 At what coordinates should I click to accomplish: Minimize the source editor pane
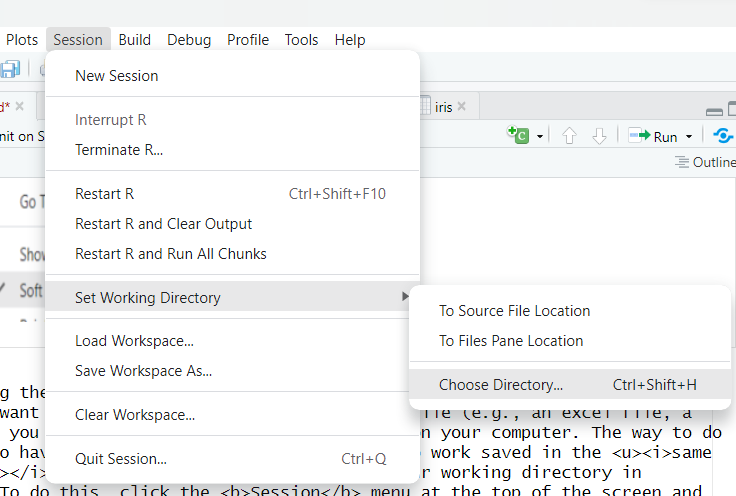point(713,111)
